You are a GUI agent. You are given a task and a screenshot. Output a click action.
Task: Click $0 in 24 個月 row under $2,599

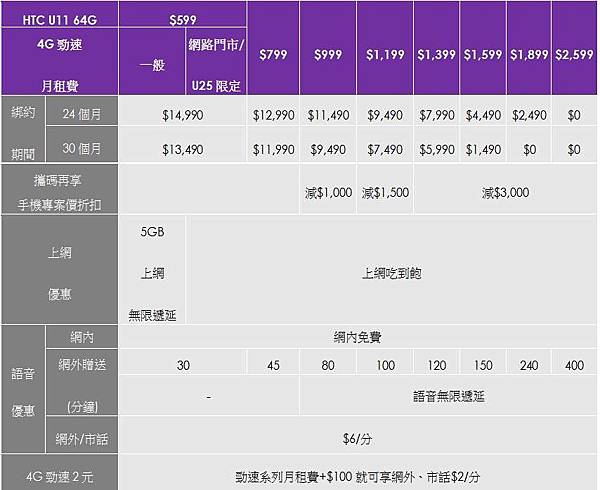pyautogui.click(x=574, y=111)
